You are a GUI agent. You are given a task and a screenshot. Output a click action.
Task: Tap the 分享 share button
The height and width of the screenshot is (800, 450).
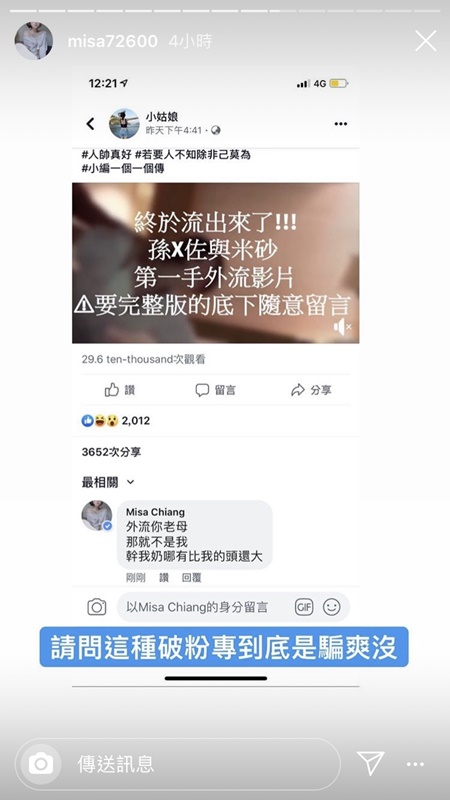[311, 390]
